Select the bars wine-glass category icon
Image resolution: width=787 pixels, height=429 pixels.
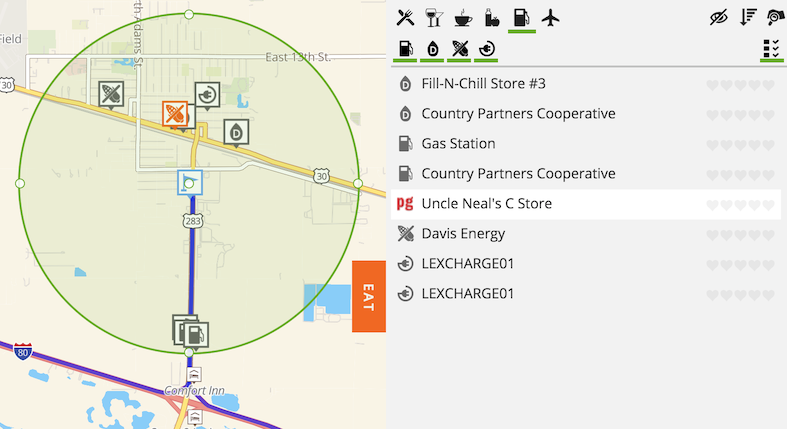[434, 17]
